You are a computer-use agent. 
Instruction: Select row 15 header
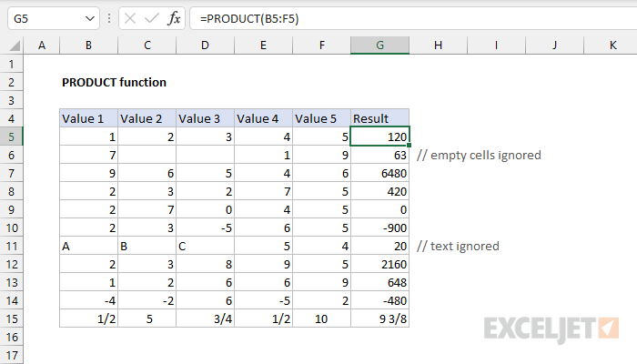click(11, 318)
